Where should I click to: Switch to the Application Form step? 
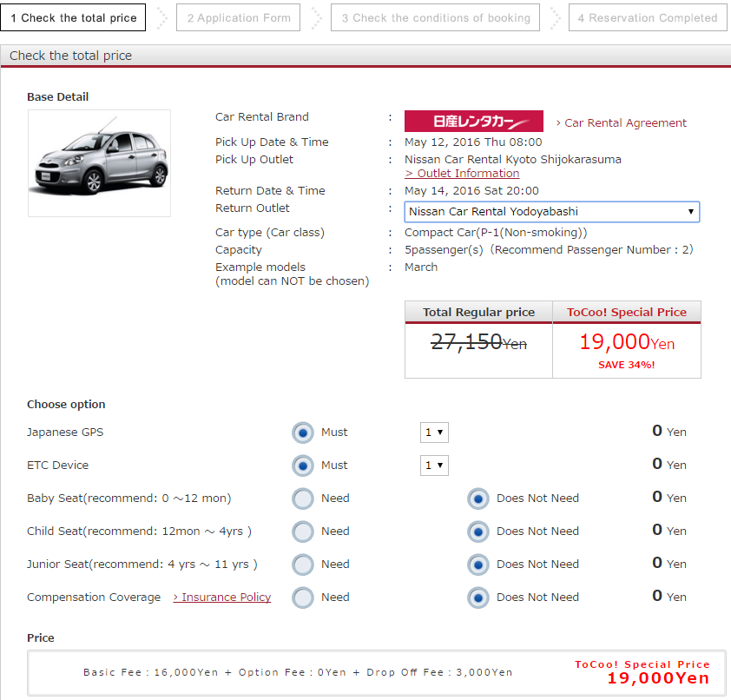point(238,17)
